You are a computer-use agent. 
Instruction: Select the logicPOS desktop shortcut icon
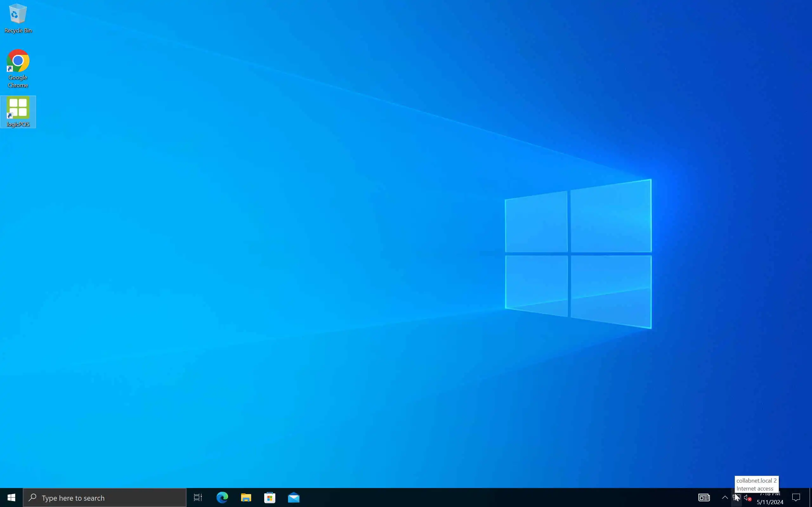coord(18,108)
